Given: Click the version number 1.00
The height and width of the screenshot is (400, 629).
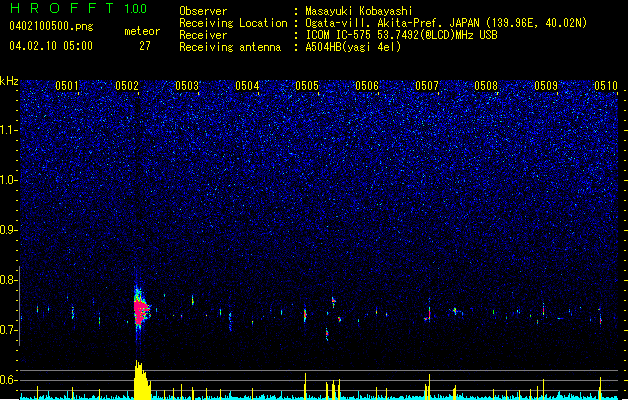Looking at the screenshot, I should coord(135,9).
